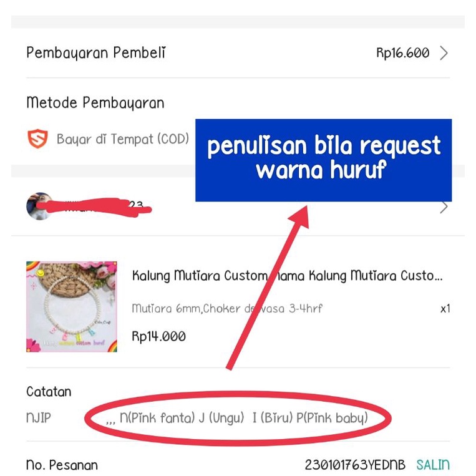Tap the x1 quantity indicator
The height and width of the screenshot is (476, 476).
tap(445, 309)
